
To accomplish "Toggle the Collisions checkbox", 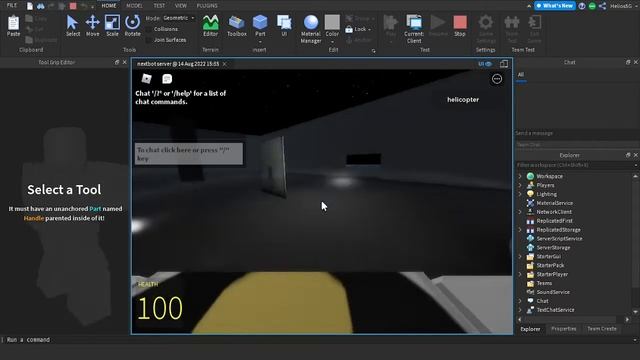I will click(x=149, y=29).
